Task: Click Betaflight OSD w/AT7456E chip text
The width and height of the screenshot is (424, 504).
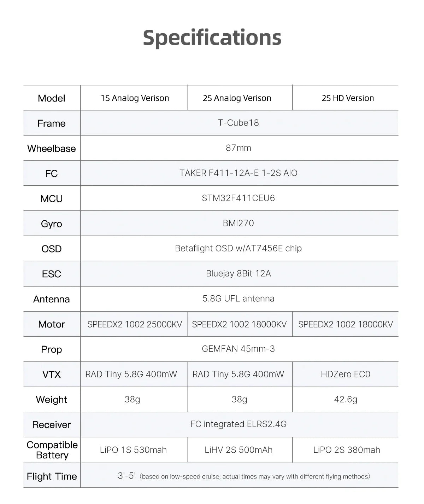Action: pyautogui.click(x=238, y=248)
